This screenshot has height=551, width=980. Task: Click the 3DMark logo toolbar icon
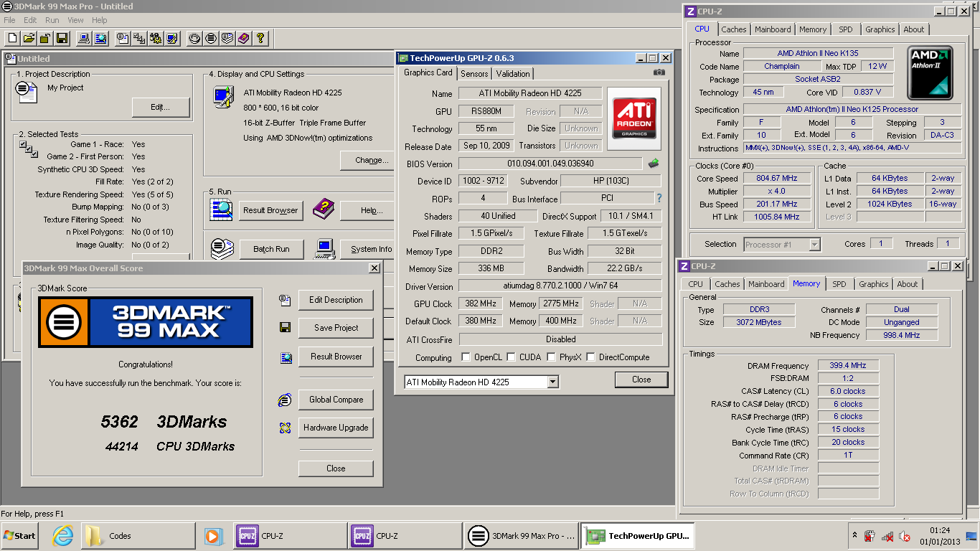pyautogui.click(x=211, y=38)
